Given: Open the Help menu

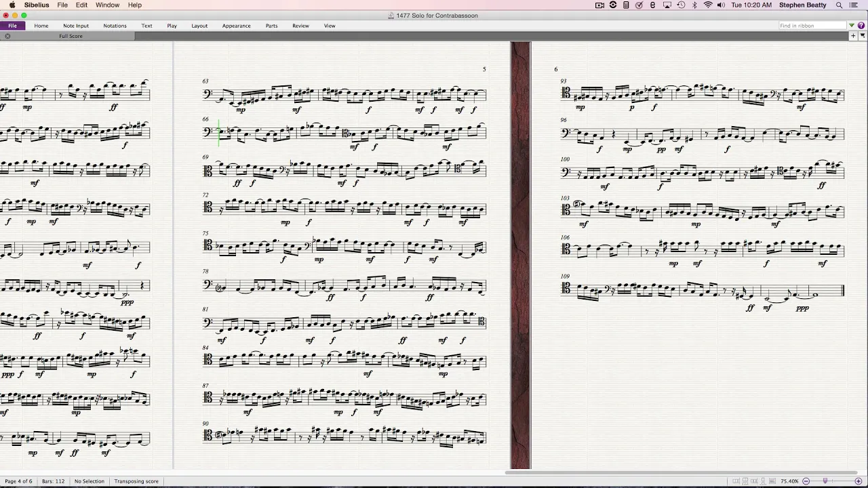Looking at the screenshot, I should tap(135, 5).
